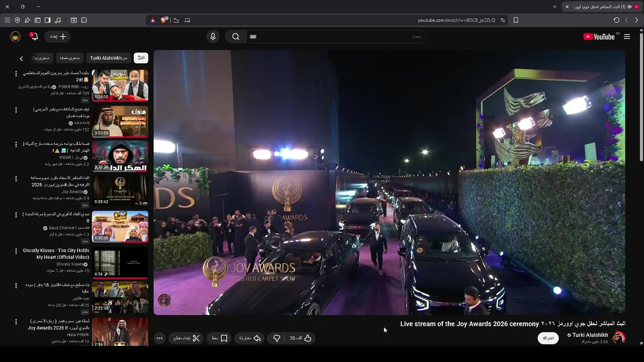Start voice search with microphone icon
The width and height of the screenshot is (644, 362).
coord(213,37)
